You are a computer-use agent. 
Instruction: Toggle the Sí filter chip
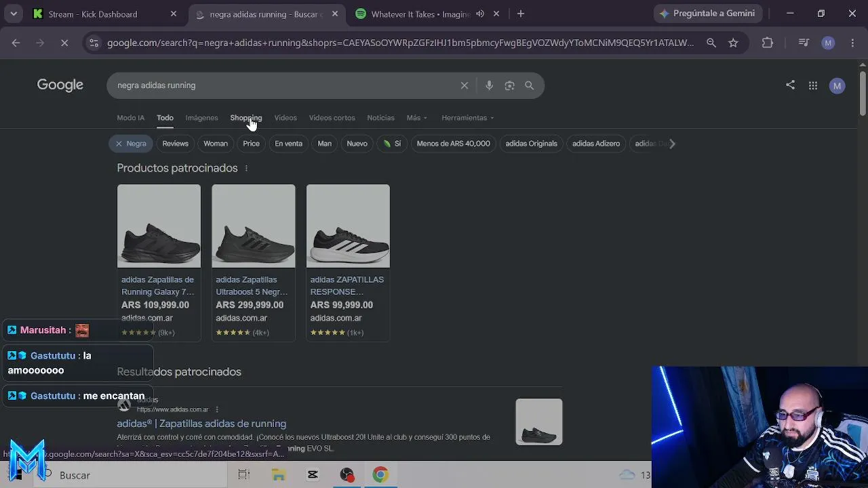[x=392, y=144]
